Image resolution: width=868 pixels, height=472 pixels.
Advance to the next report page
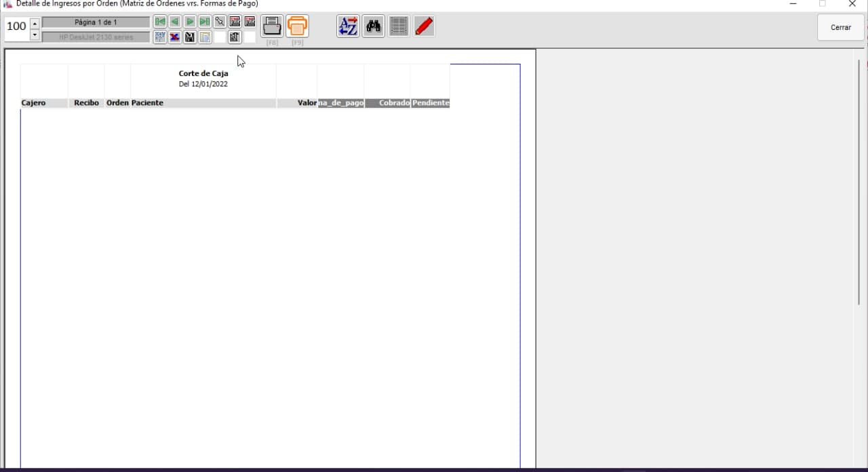click(x=190, y=22)
